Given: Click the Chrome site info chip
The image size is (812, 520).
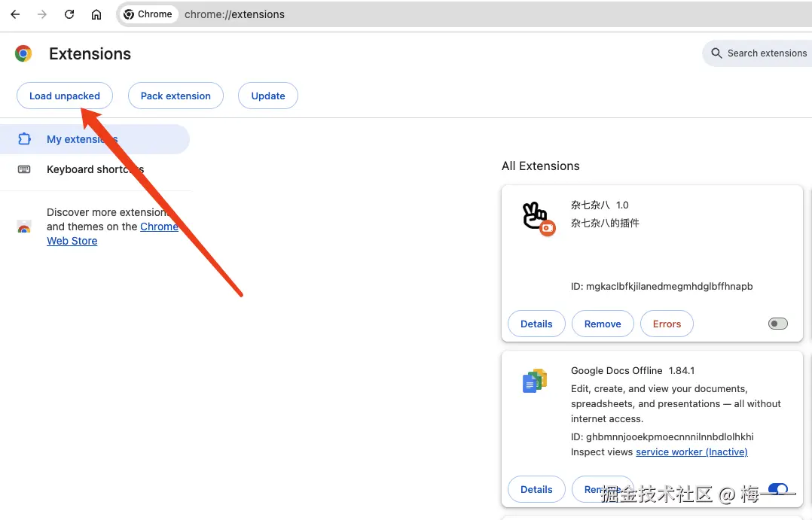Looking at the screenshot, I should [x=148, y=14].
